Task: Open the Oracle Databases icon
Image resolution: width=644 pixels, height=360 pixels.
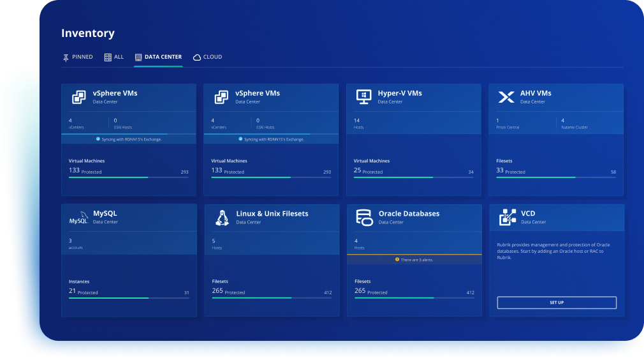Action: point(364,218)
